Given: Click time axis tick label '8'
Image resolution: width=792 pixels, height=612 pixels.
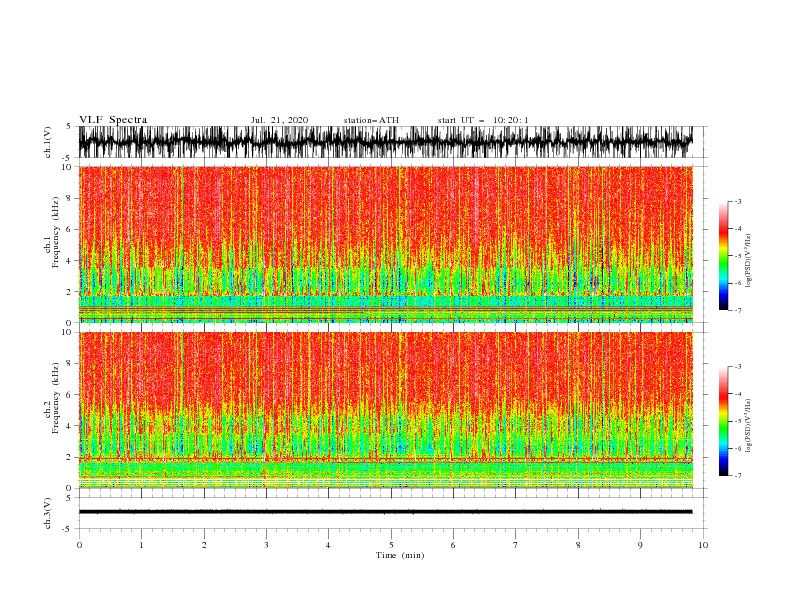Looking at the screenshot, I should click(x=578, y=545).
